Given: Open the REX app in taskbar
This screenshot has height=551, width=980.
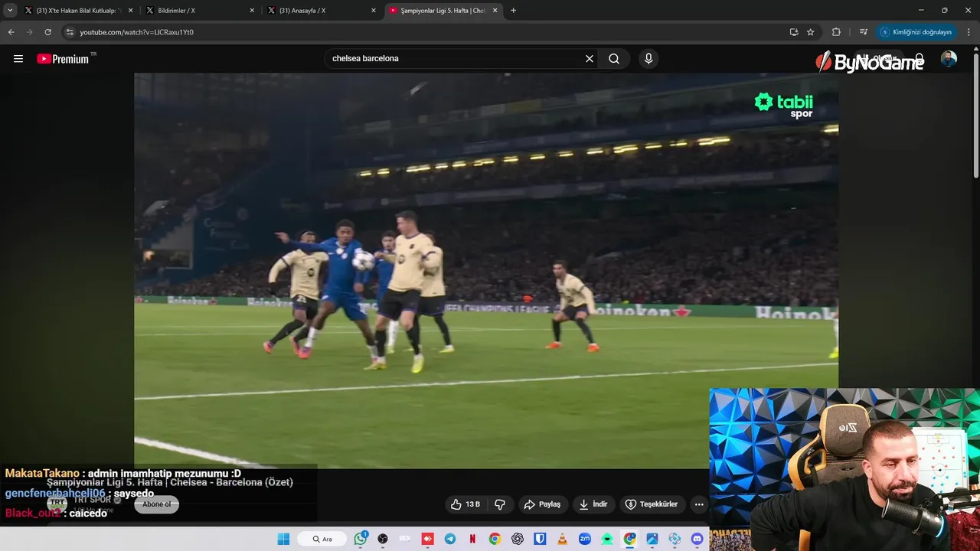Looking at the screenshot, I should [x=405, y=539].
